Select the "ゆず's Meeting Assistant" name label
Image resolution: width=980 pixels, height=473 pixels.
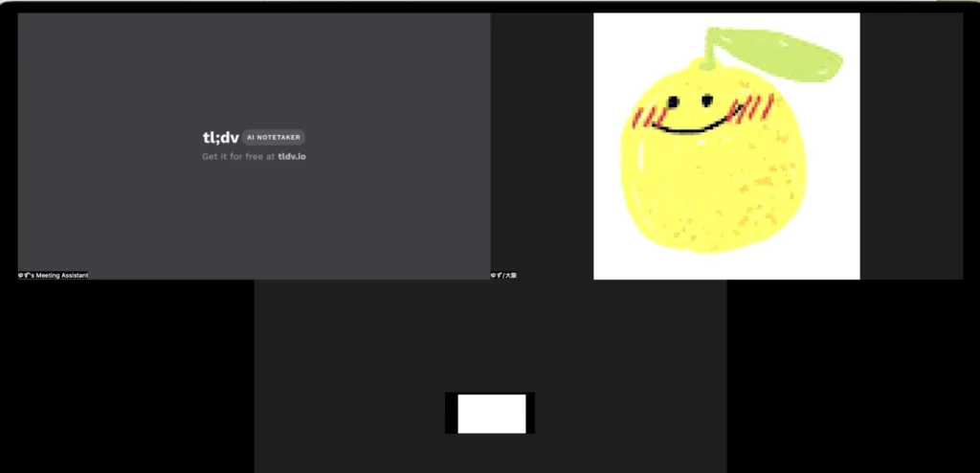click(54, 276)
